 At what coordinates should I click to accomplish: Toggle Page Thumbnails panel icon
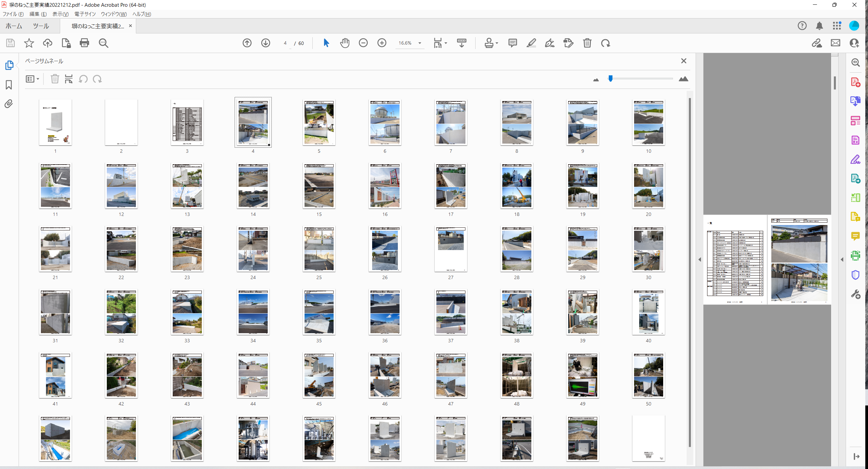click(9, 65)
